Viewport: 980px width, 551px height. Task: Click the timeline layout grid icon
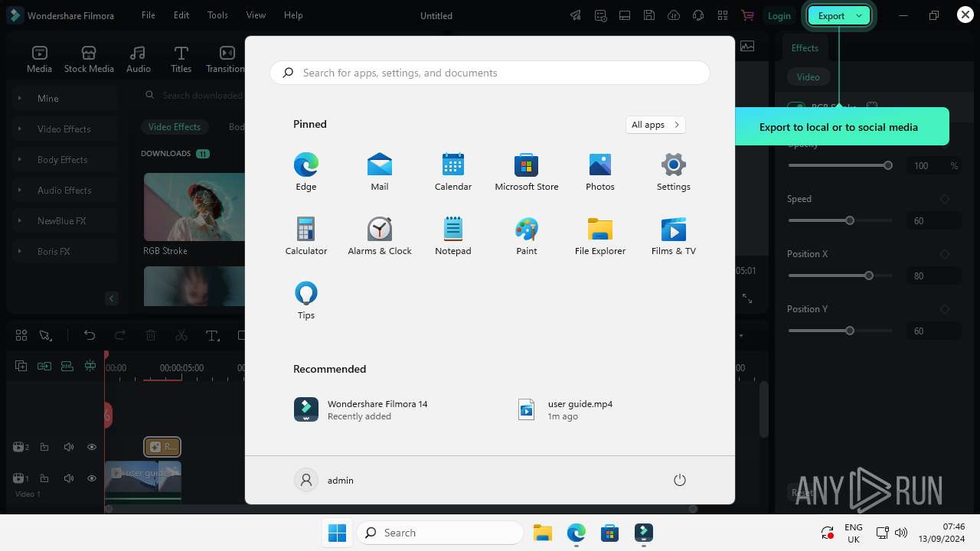point(21,335)
